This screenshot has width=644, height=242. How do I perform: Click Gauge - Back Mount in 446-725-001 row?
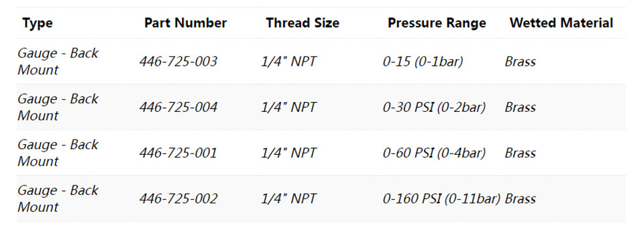[58, 153]
